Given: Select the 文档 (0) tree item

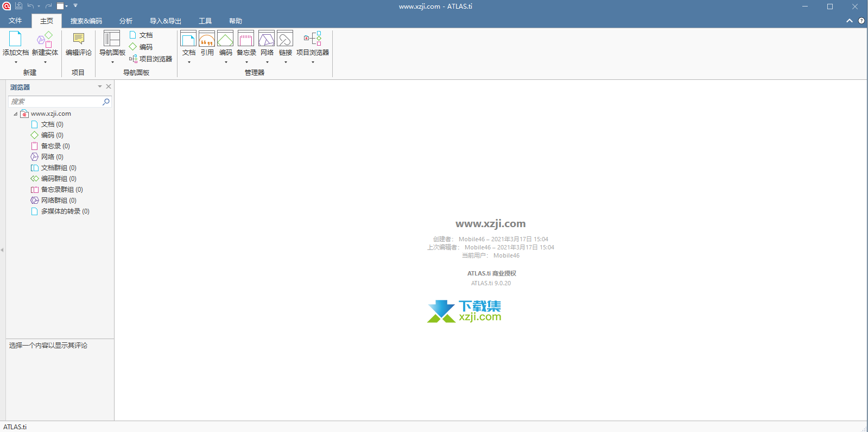Looking at the screenshot, I should click(47, 124).
